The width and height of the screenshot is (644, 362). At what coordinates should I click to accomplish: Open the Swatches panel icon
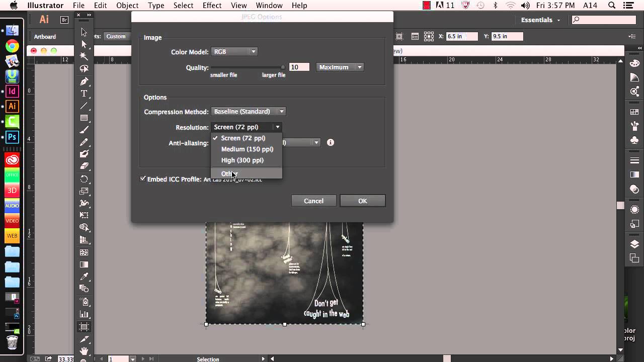pyautogui.click(x=634, y=112)
